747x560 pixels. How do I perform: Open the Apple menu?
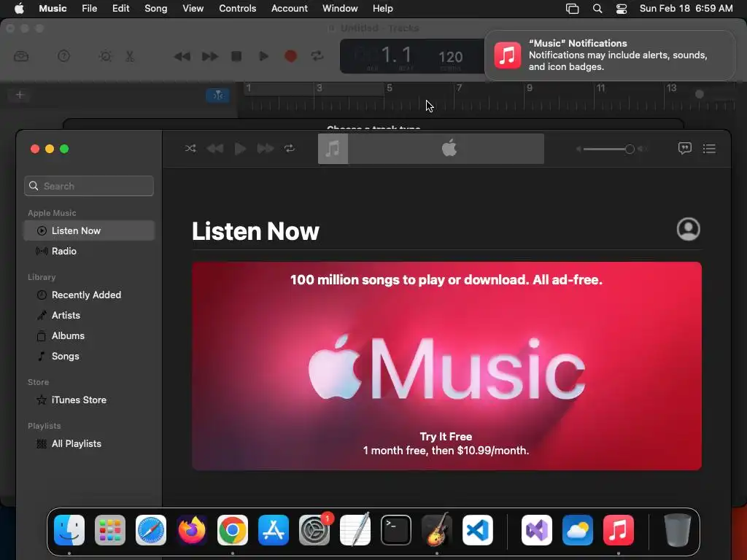(x=19, y=8)
